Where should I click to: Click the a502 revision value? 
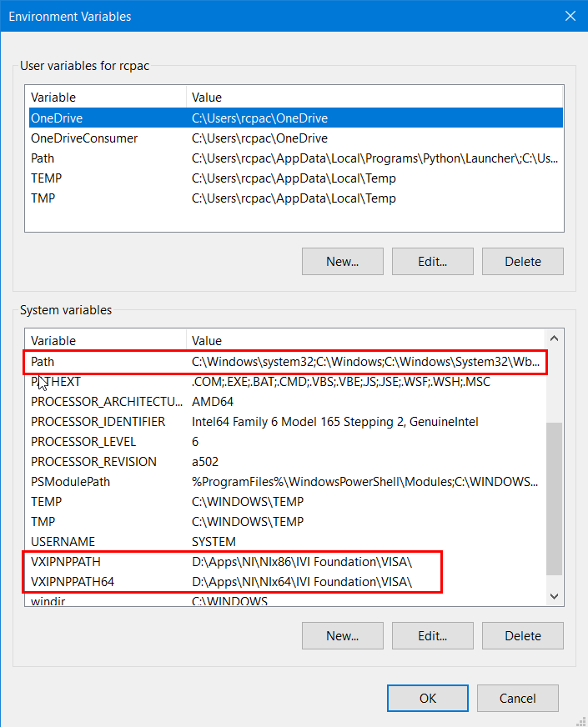click(205, 461)
